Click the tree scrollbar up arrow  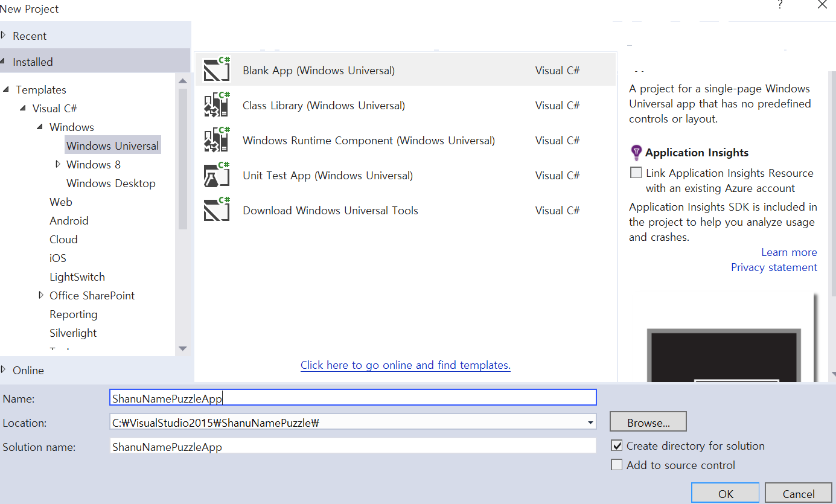183,80
